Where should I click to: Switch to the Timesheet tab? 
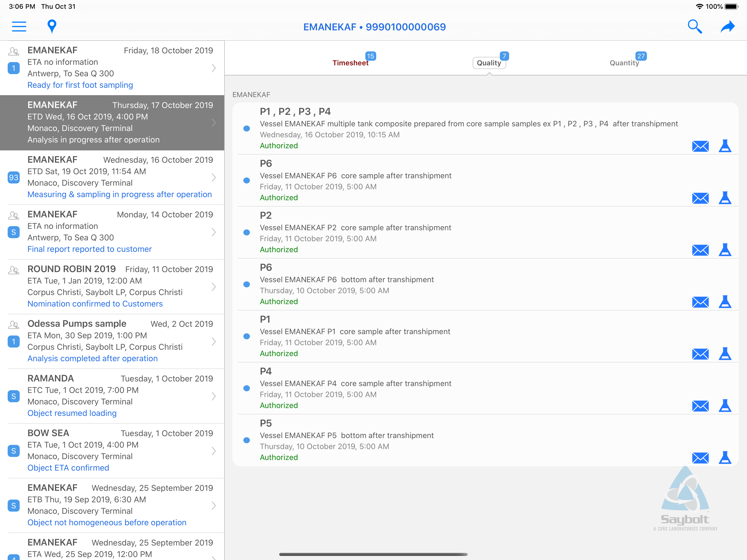coord(350,63)
